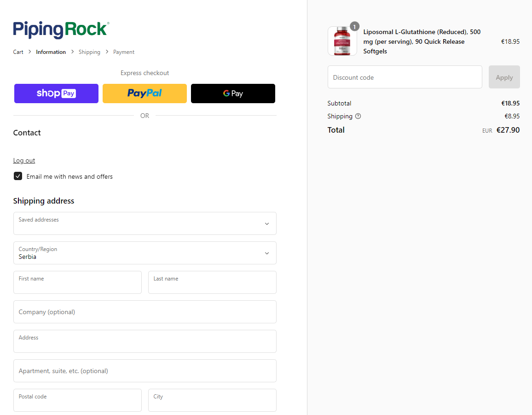Focus the City field

pos(213,400)
